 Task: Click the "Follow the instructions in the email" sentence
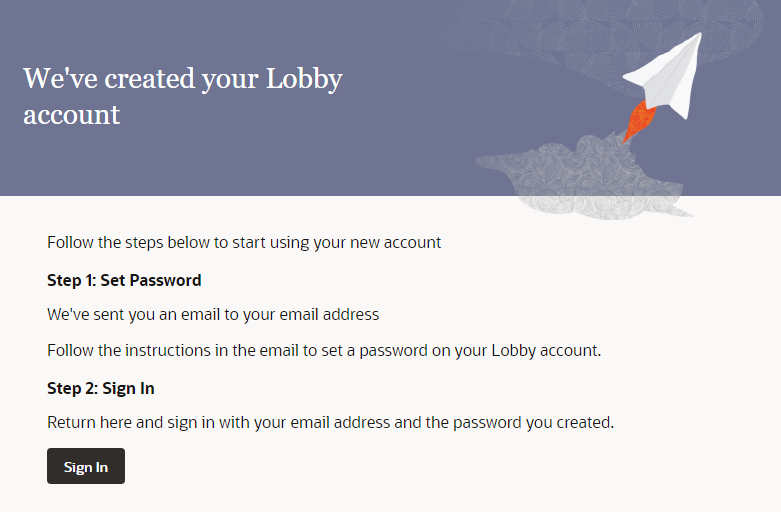pyautogui.click(x=324, y=351)
